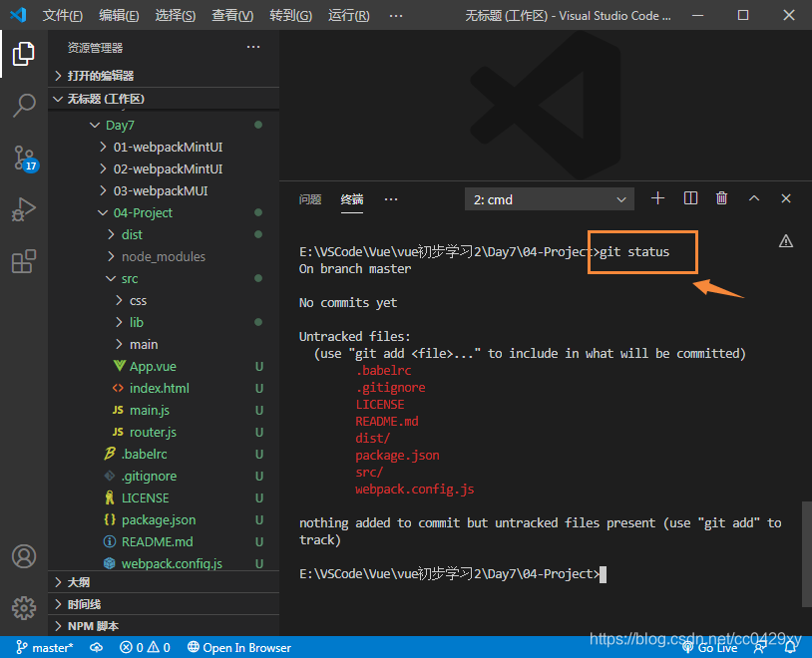Open the Manage settings gear
This screenshot has height=658, width=812.
(x=24, y=608)
